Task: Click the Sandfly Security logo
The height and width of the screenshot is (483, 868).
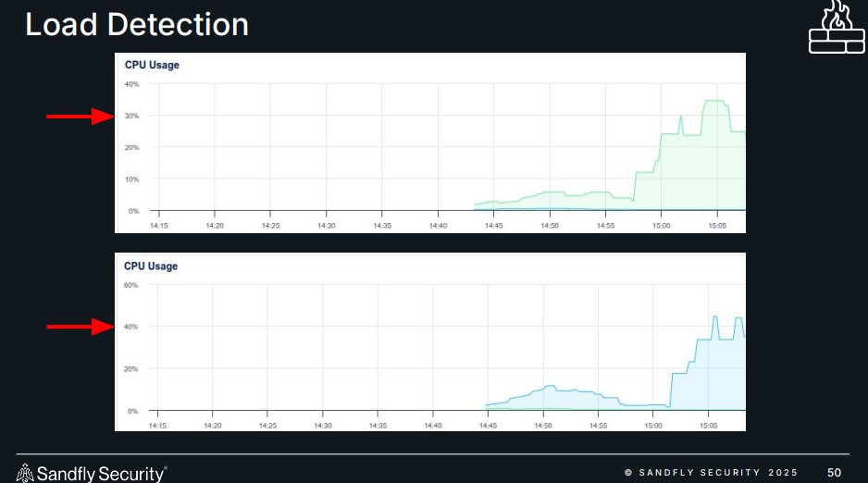Action: click(x=92, y=473)
